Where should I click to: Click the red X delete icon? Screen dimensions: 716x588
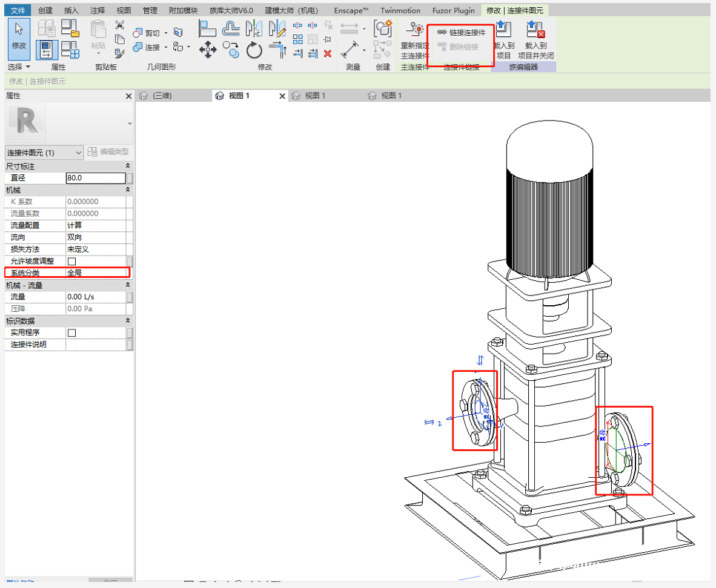328,53
